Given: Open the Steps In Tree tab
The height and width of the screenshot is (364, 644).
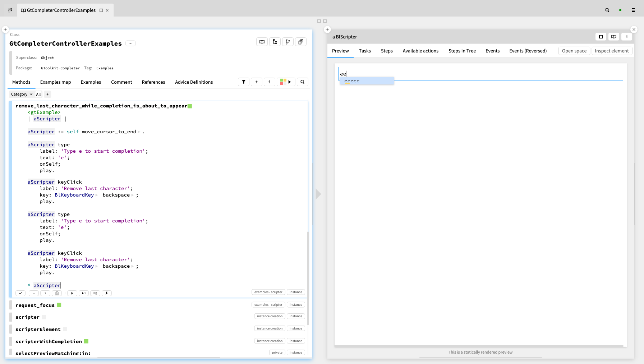Looking at the screenshot, I should pyautogui.click(x=462, y=51).
